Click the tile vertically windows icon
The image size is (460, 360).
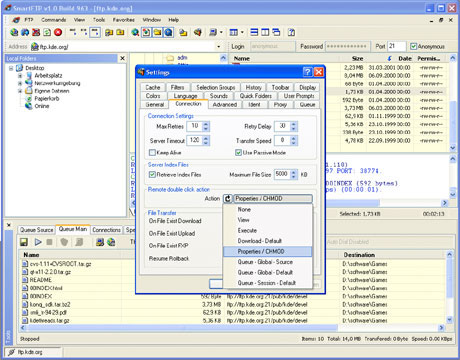265,32
